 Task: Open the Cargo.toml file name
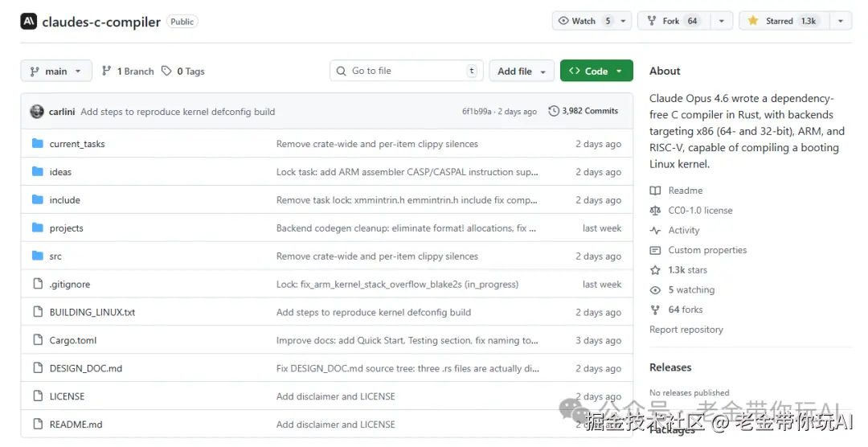pos(73,340)
